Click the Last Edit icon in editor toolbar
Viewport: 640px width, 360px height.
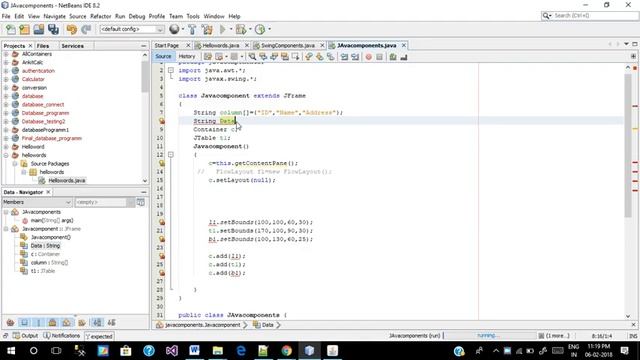click(x=208, y=57)
